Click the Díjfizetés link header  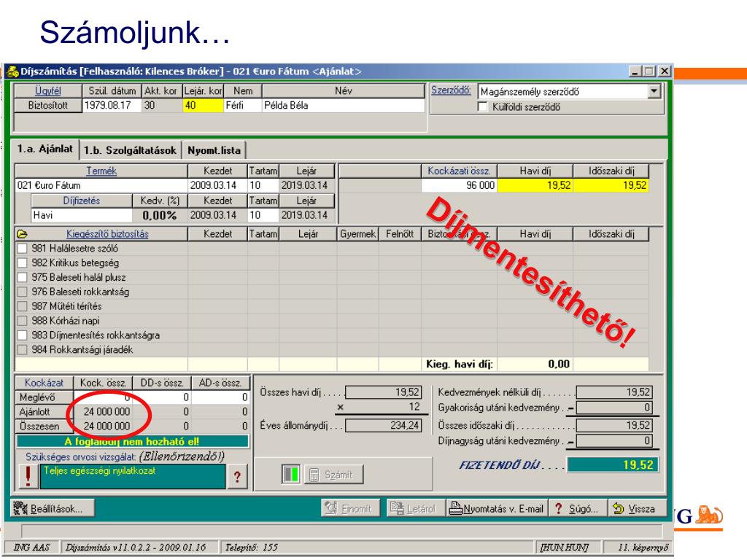82,201
